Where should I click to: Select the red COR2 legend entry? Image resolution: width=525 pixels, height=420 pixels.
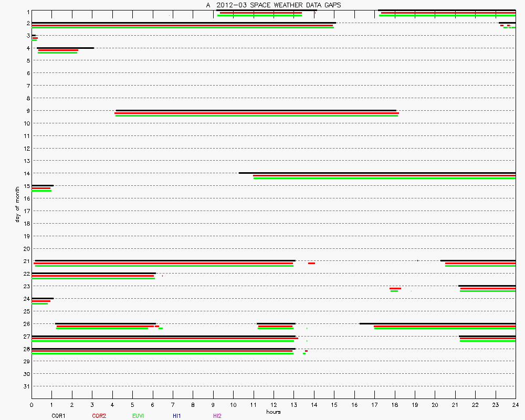(99, 416)
